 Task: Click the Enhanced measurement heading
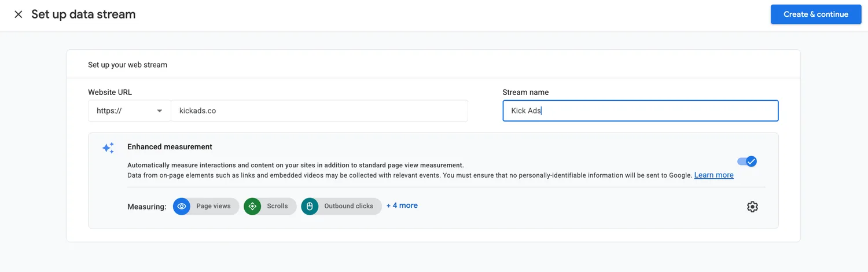point(170,147)
